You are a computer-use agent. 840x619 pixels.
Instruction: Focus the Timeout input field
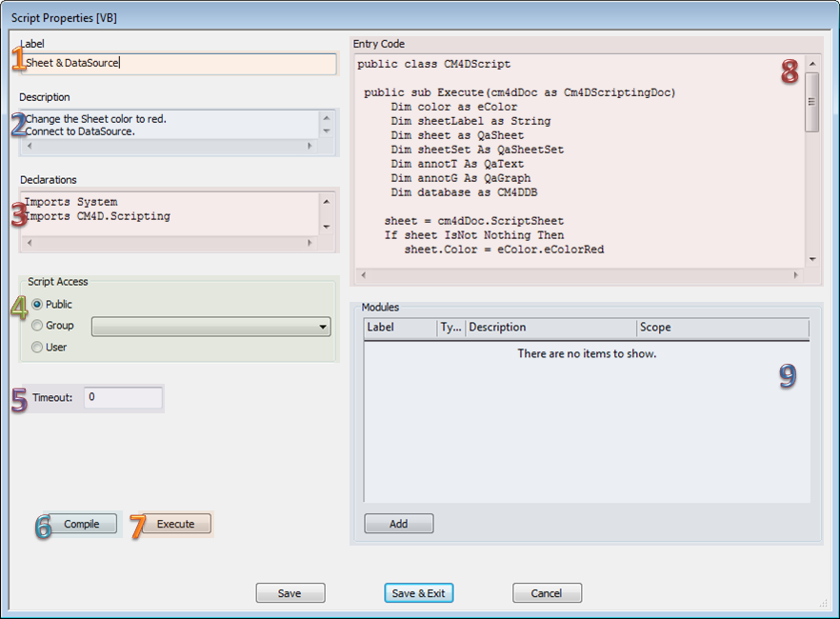click(123, 397)
